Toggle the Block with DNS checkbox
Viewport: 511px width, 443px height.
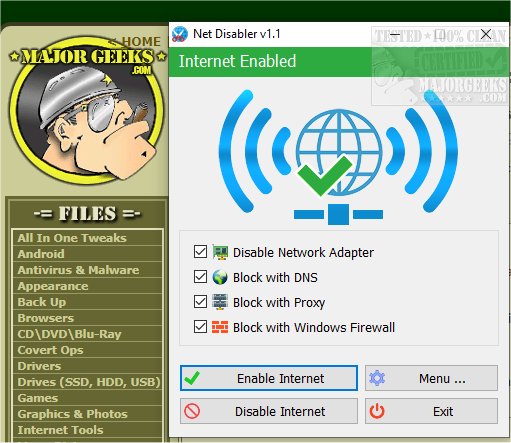coord(200,277)
